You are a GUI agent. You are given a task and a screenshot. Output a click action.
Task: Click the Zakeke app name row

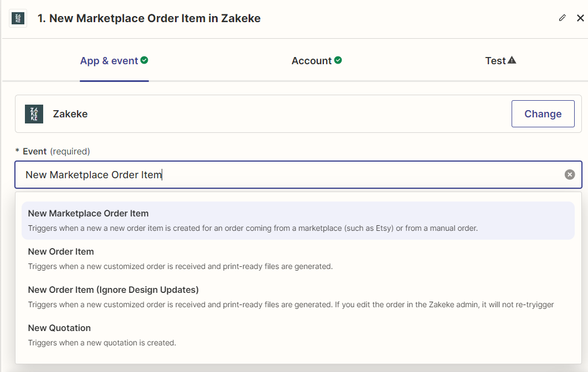point(298,113)
